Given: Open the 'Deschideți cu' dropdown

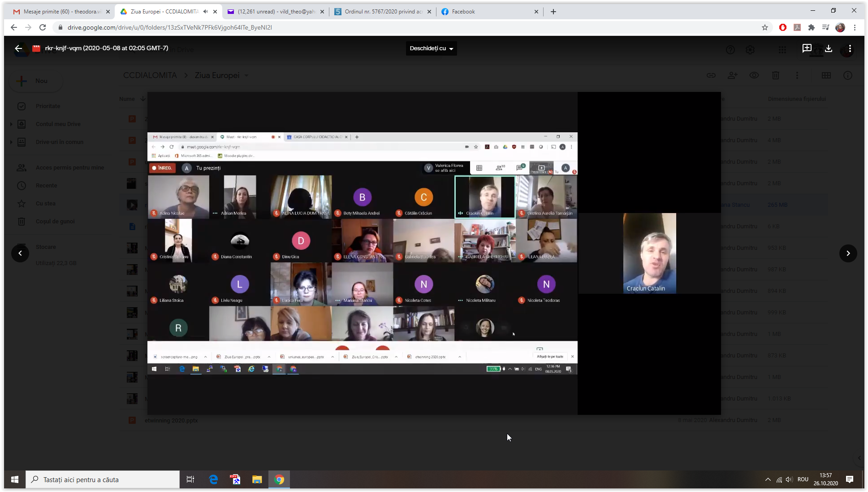Looking at the screenshot, I should [431, 48].
